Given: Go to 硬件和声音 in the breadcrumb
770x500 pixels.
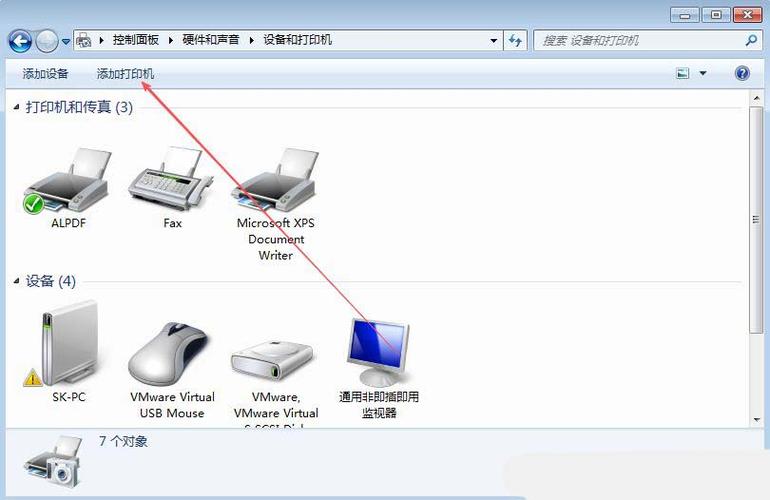Looking at the screenshot, I should (x=211, y=40).
